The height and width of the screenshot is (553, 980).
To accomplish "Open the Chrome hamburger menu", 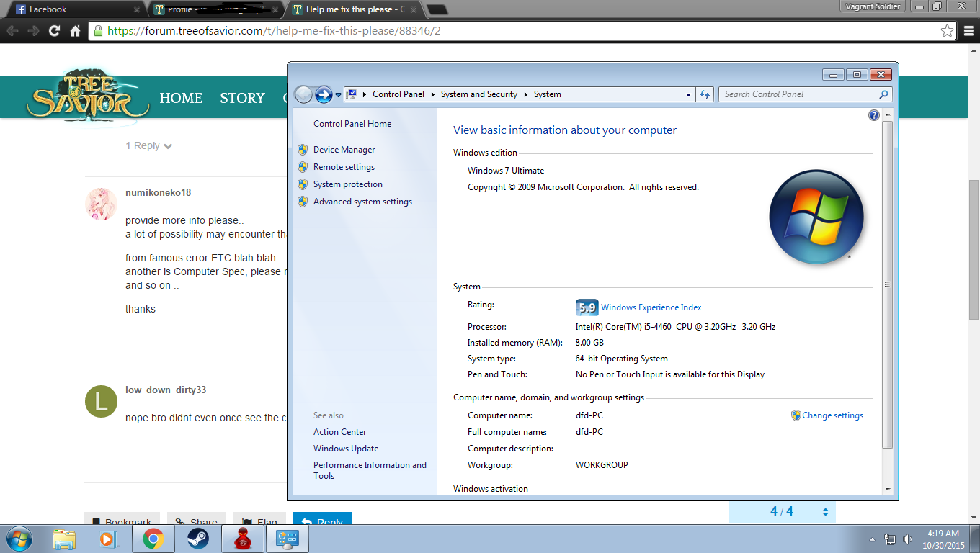I will (x=968, y=31).
